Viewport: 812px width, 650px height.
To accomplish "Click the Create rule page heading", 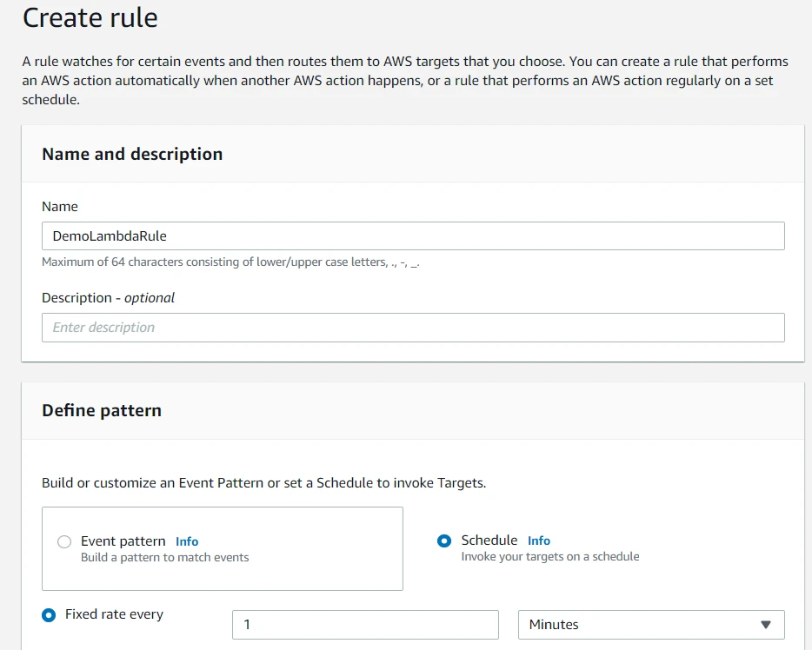I will pos(90,18).
